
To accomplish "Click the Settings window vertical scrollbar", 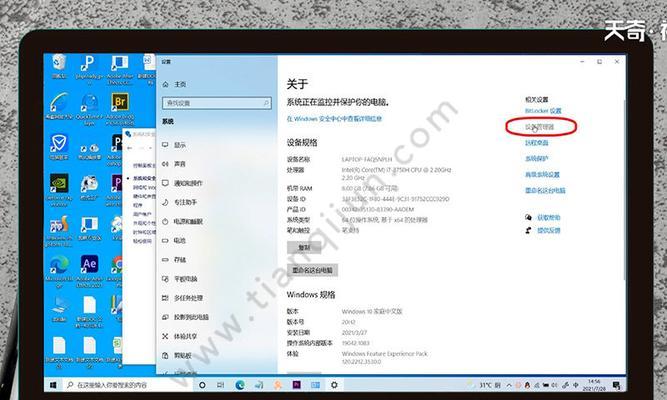I will pos(624,189).
